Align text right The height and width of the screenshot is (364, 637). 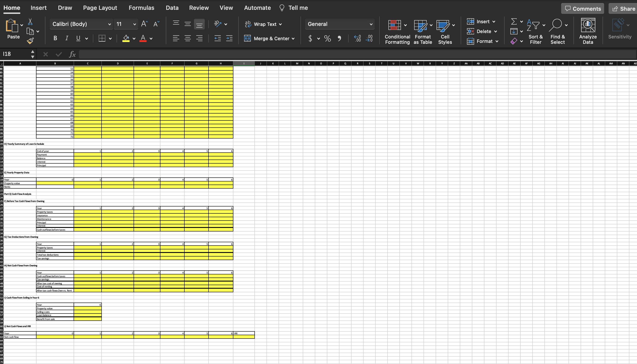199,38
